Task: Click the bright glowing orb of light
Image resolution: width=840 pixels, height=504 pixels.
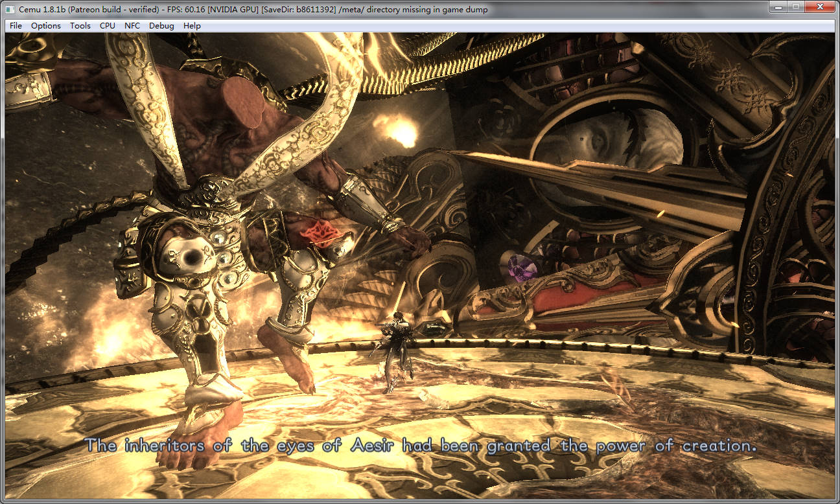Action: (403, 133)
